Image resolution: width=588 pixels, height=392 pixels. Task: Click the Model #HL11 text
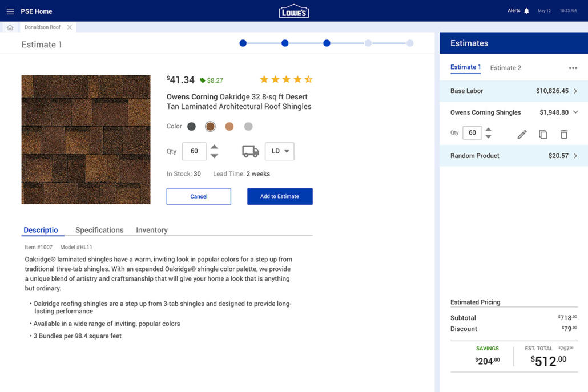click(x=76, y=247)
